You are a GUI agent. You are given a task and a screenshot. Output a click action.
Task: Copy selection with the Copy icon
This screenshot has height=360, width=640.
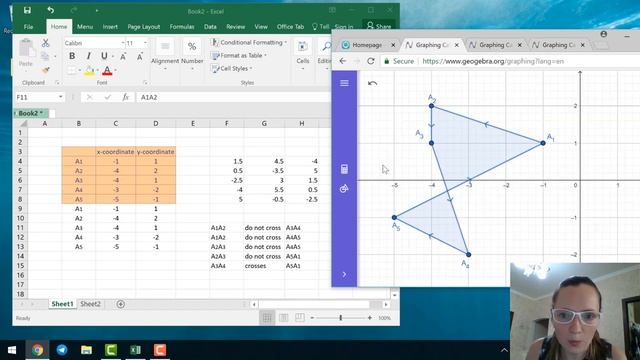(x=45, y=56)
